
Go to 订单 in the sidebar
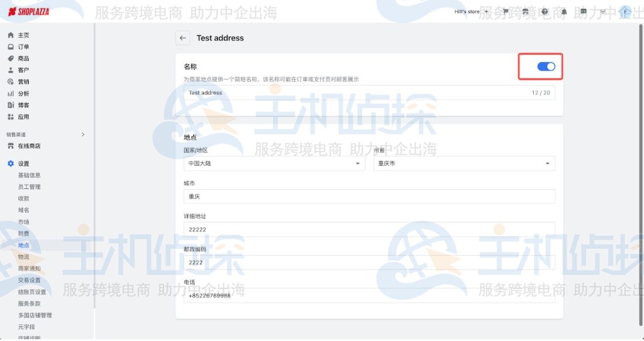23,47
